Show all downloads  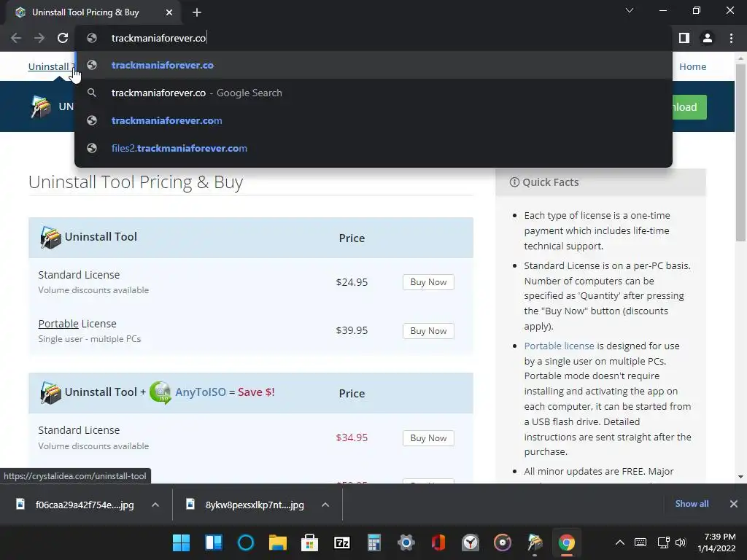[x=692, y=503]
